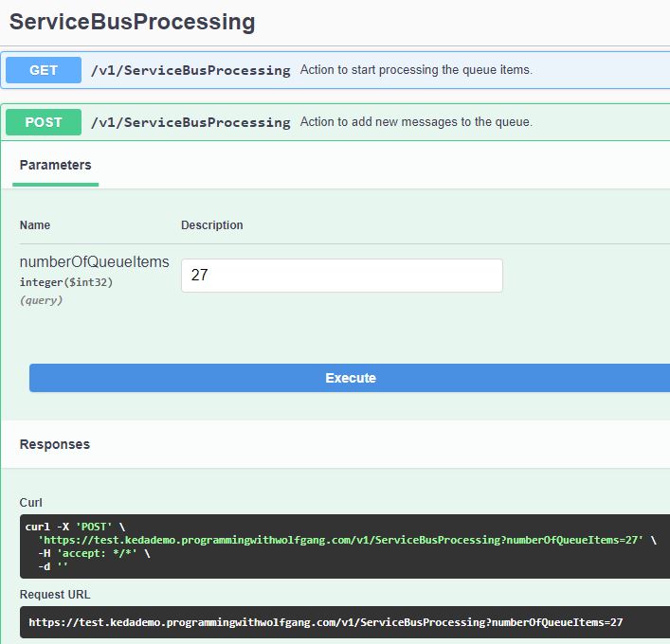The height and width of the screenshot is (644, 670).
Task: Click the GET /v1/ServiceBusProcessing path text
Action: (x=190, y=70)
